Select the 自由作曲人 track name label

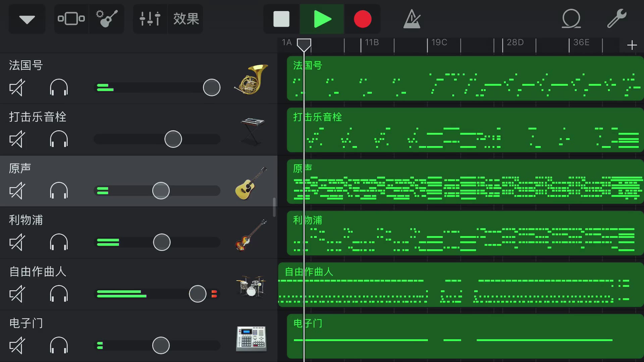pyautogui.click(x=38, y=271)
